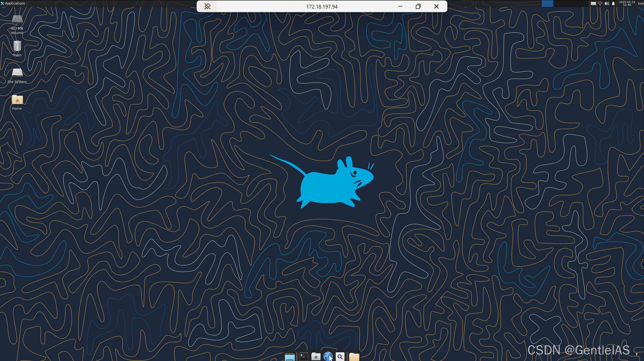Click the Show Desktop dock icon
This screenshot has height=361, width=644.
point(290,357)
